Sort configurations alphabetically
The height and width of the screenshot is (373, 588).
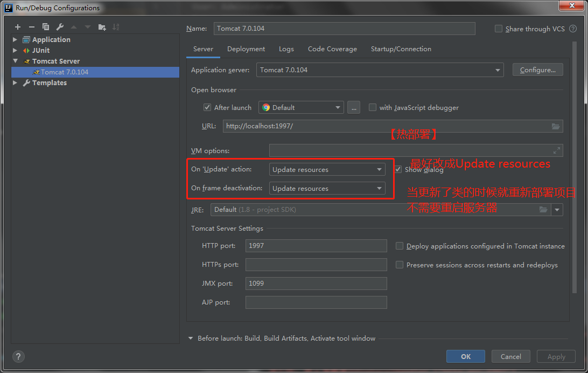(116, 27)
